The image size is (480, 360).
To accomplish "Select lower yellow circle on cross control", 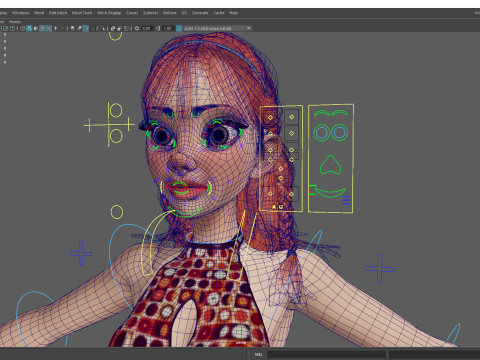I will coord(116,136).
